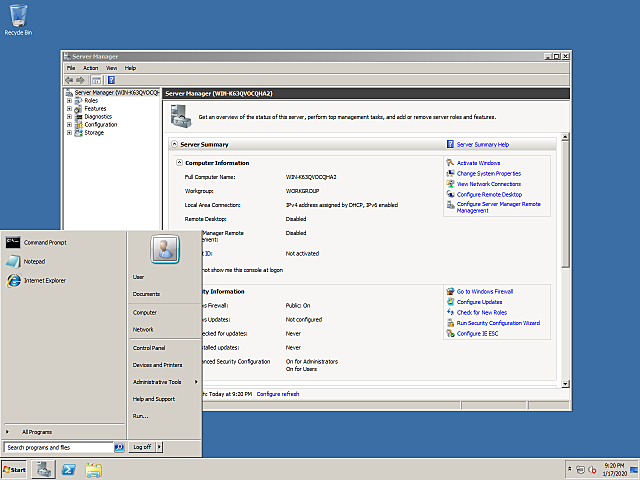Open the Recycle Bin desktop icon
Viewport: 640px width, 480px height.
pos(18,20)
